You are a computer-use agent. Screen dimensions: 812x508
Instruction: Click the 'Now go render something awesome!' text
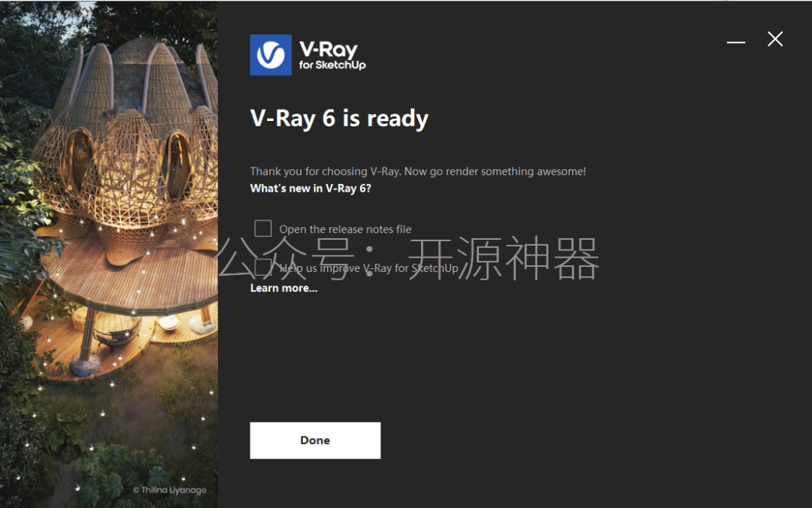pyautogui.click(x=495, y=171)
